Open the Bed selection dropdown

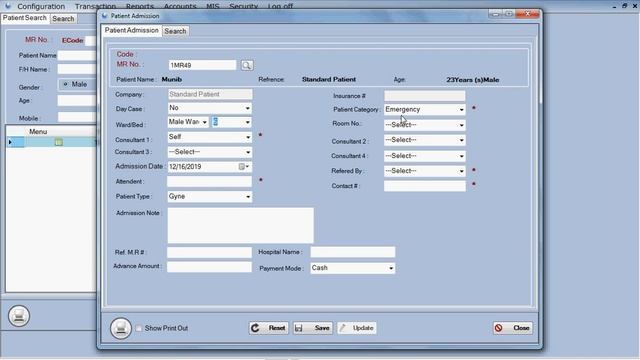pyautogui.click(x=247, y=122)
